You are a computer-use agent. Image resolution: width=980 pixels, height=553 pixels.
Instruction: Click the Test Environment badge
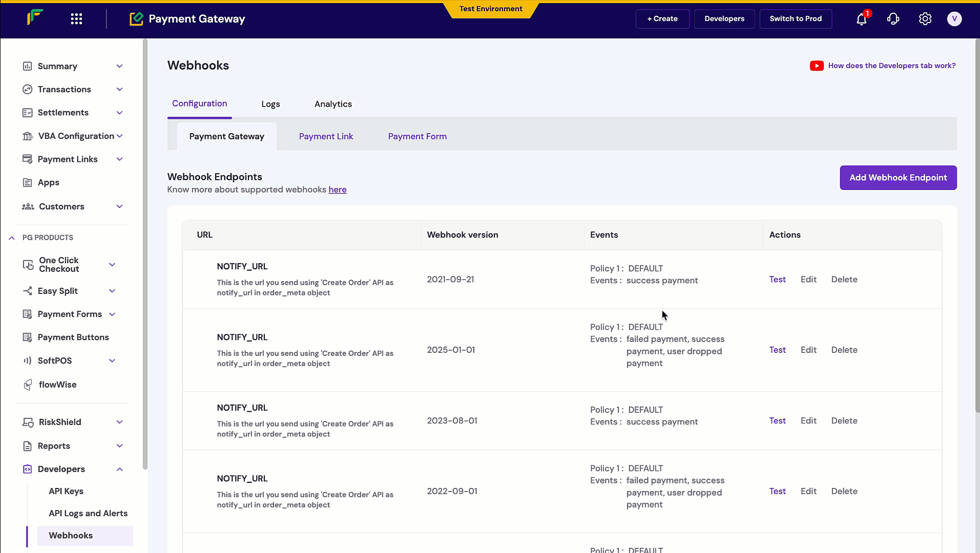point(490,9)
